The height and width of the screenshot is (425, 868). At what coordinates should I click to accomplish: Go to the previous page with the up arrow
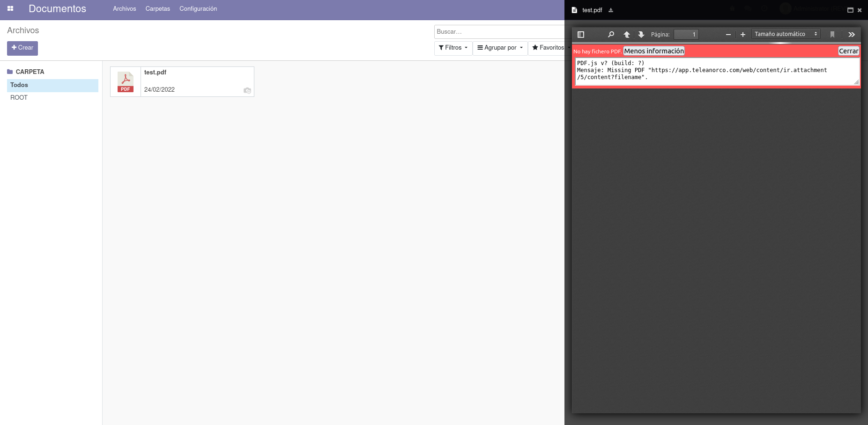[x=626, y=34]
